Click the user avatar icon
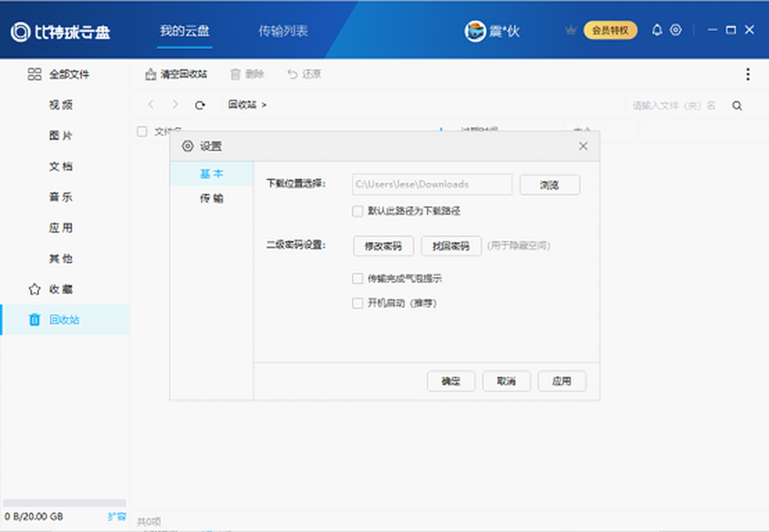This screenshot has height=532, width=769. 475,31
